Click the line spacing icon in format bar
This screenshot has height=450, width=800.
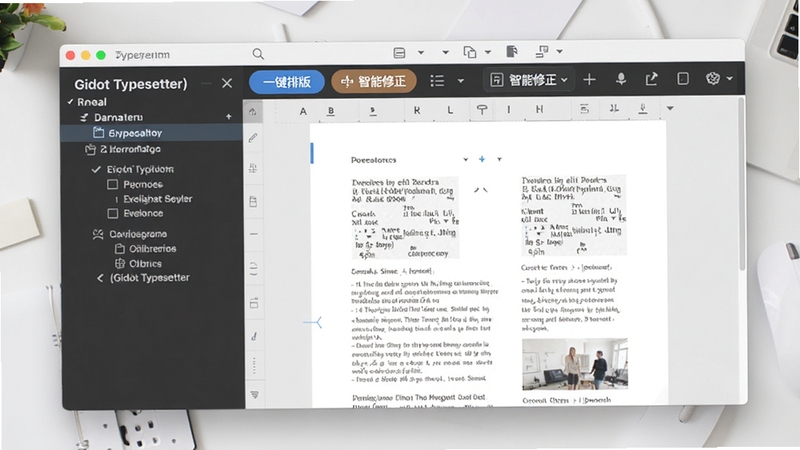pyautogui.click(x=584, y=109)
